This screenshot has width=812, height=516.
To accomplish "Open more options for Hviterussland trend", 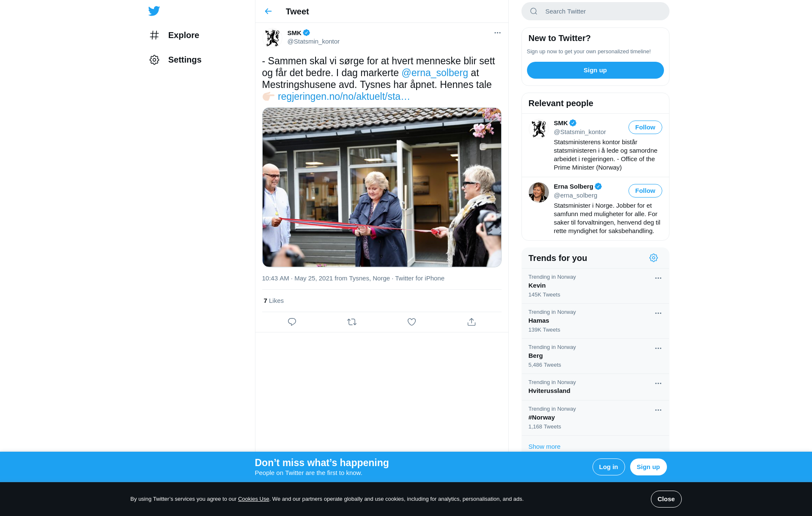I will [x=658, y=383].
